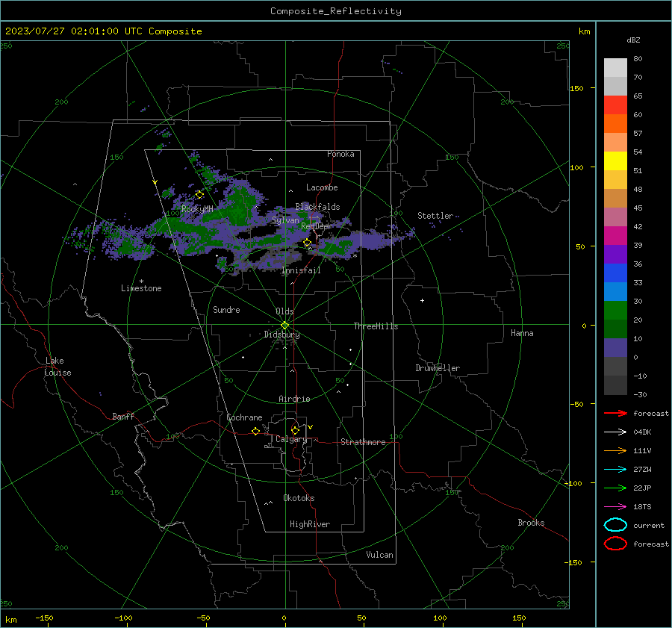Click yellow diamond marker below RedDeer
The height and width of the screenshot is (628, 672).
[308, 243]
